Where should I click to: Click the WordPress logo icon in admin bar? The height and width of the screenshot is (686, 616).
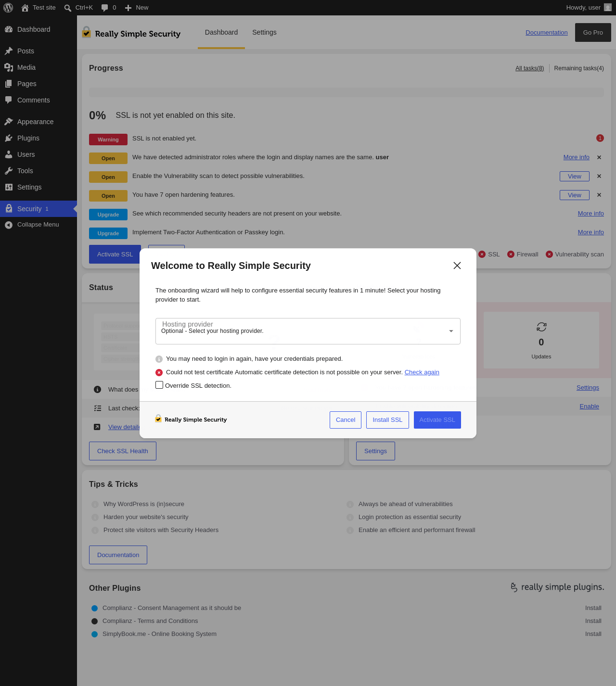[8, 8]
